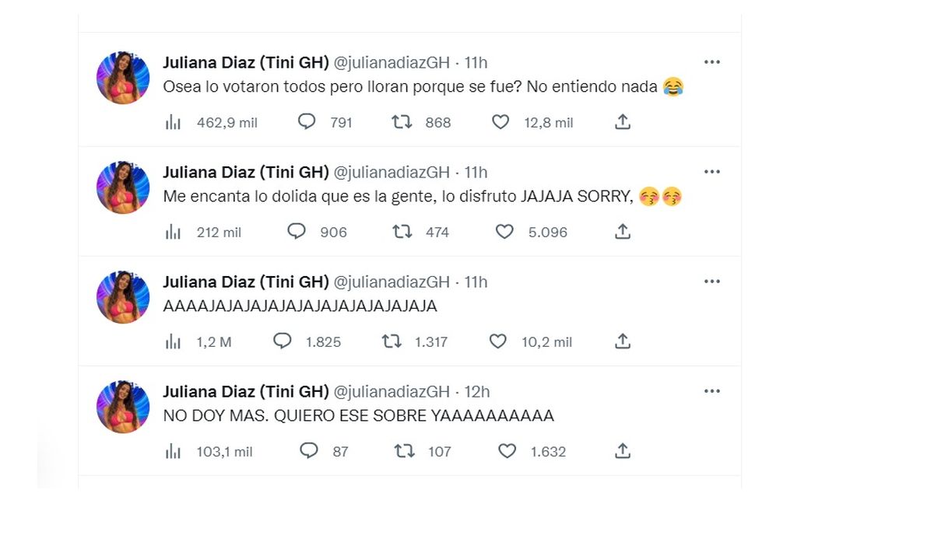Reply to the AAAAJAJAJAJA tweet

(x=282, y=341)
